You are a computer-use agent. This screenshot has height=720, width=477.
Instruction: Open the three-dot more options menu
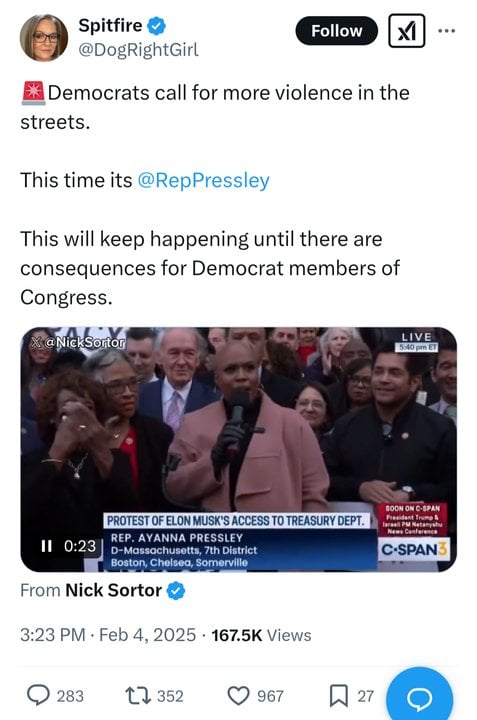pyautogui.click(x=446, y=31)
